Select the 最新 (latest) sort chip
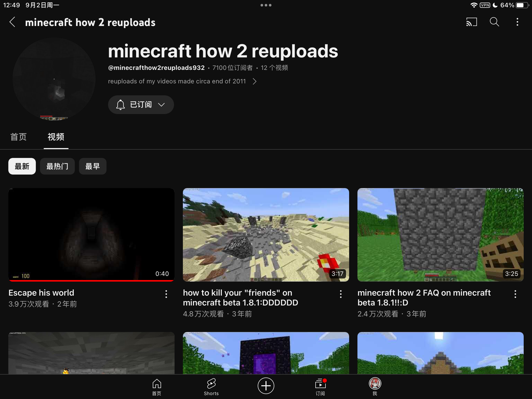532x399 pixels. (x=22, y=166)
